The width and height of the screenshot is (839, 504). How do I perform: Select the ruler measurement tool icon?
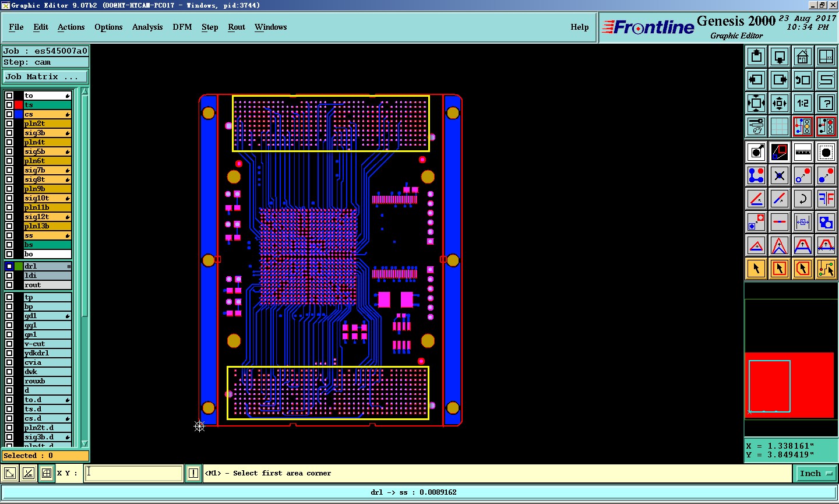[803, 152]
